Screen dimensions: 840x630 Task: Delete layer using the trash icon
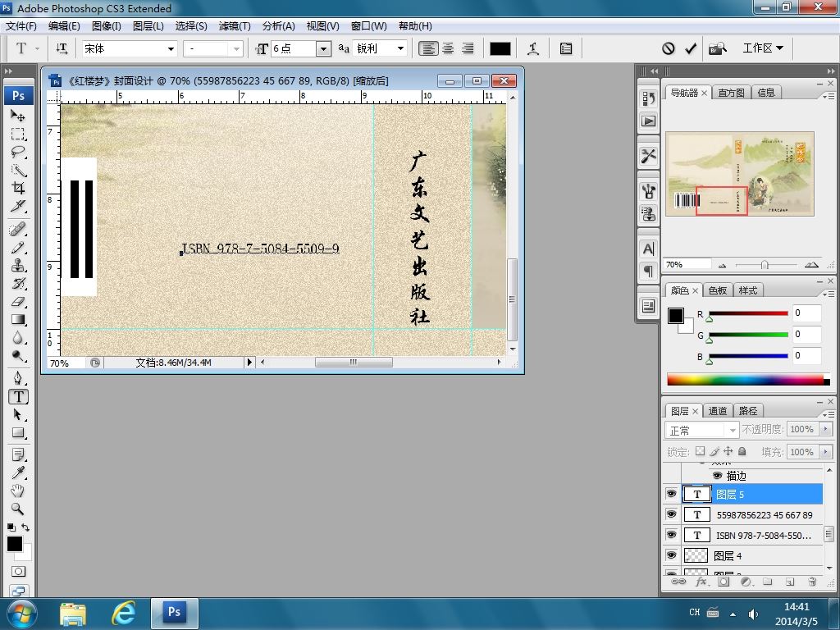[812, 582]
